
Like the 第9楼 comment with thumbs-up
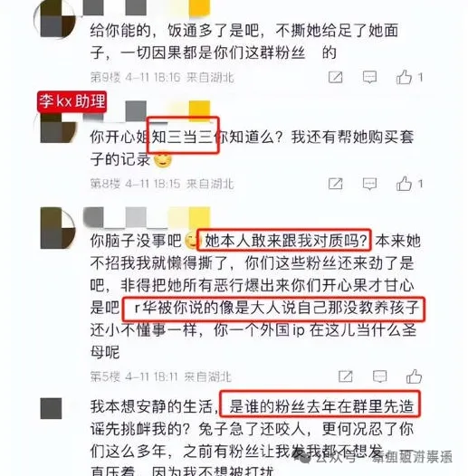(x=405, y=77)
